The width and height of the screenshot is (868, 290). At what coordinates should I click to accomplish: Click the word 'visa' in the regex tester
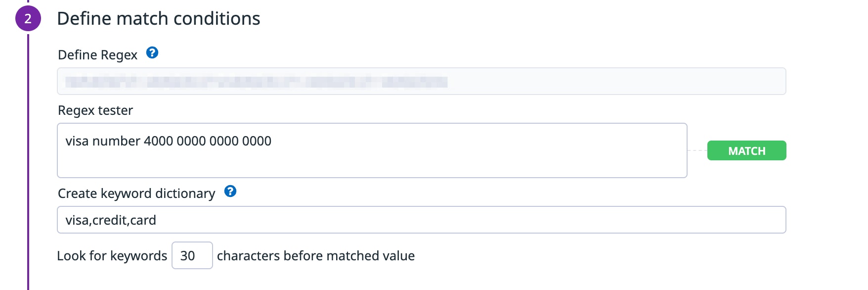[77, 141]
